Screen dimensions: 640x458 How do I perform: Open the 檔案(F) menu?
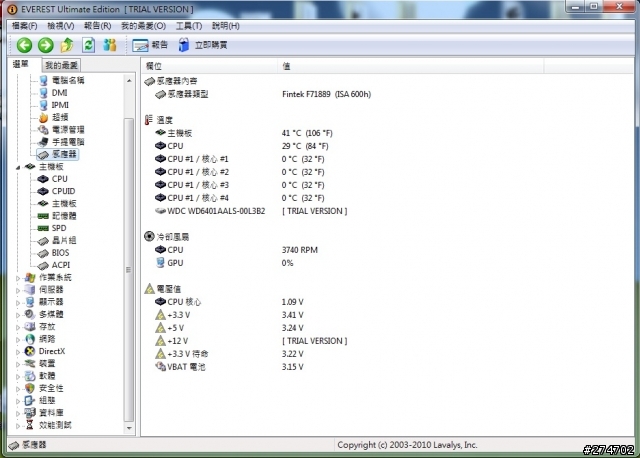pyautogui.click(x=24, y=26)
